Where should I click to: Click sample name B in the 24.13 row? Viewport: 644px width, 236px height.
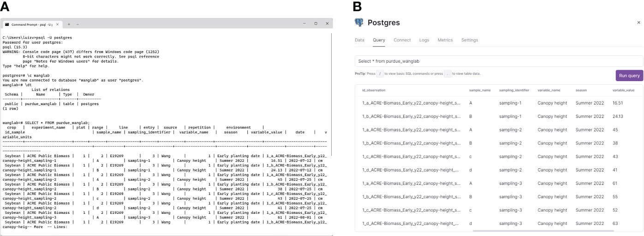(x=471, y=117)
